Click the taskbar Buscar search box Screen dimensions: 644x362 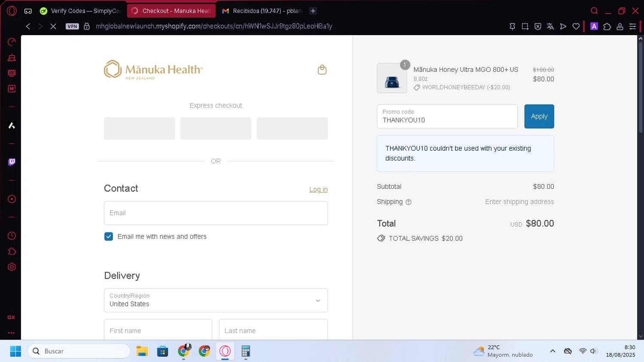79,351
